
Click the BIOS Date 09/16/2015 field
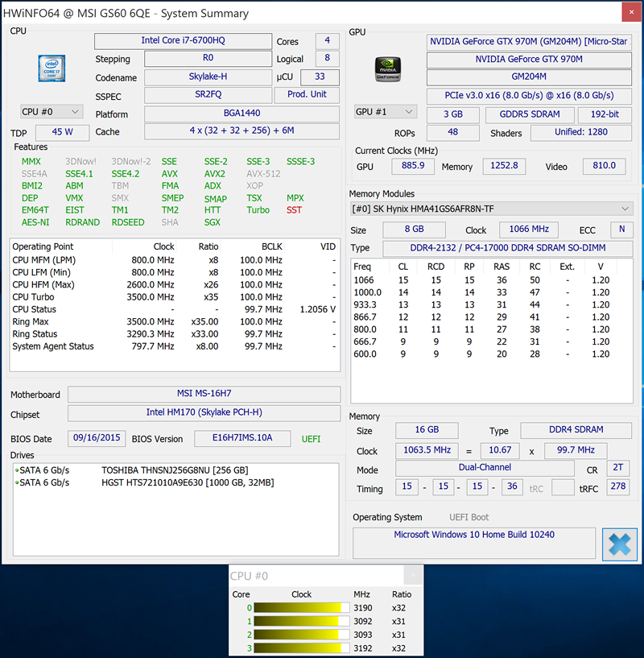[97, 438]
